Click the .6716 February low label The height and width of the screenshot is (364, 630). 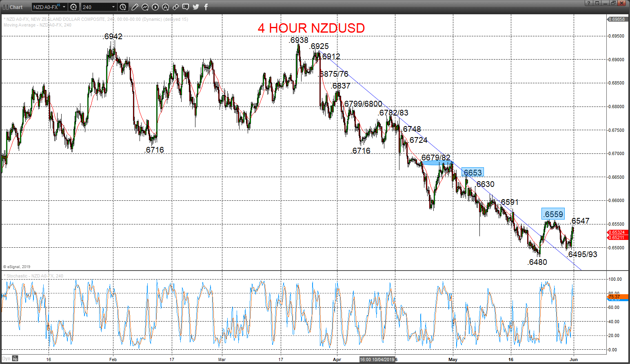pos(154,150)
